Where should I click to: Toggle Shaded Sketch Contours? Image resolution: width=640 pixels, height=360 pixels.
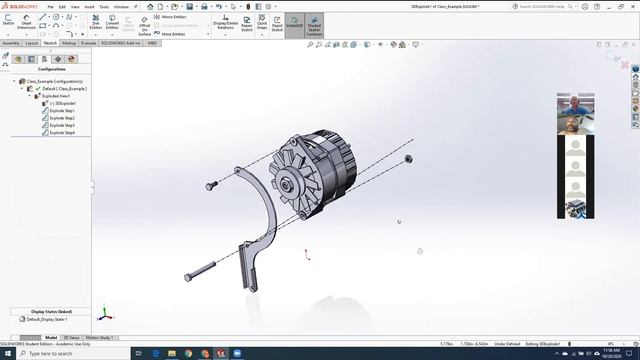[314, 26]
